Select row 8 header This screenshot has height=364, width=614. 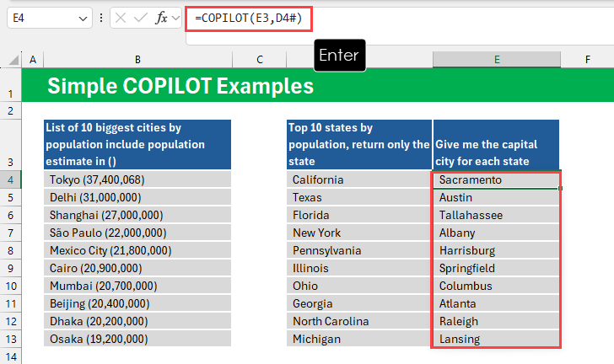point(11,250)
